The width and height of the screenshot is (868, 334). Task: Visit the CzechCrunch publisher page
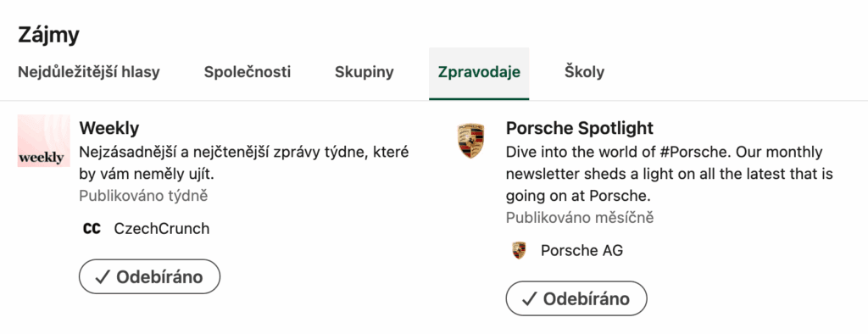pyautogui.click(x=162, y=228)
